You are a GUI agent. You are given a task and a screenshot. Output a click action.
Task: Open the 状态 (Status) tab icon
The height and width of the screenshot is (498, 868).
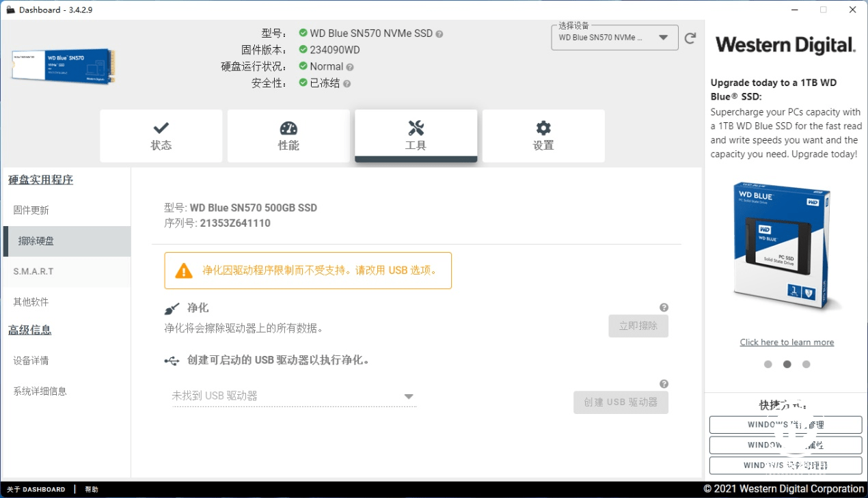[x=161, y=127]
